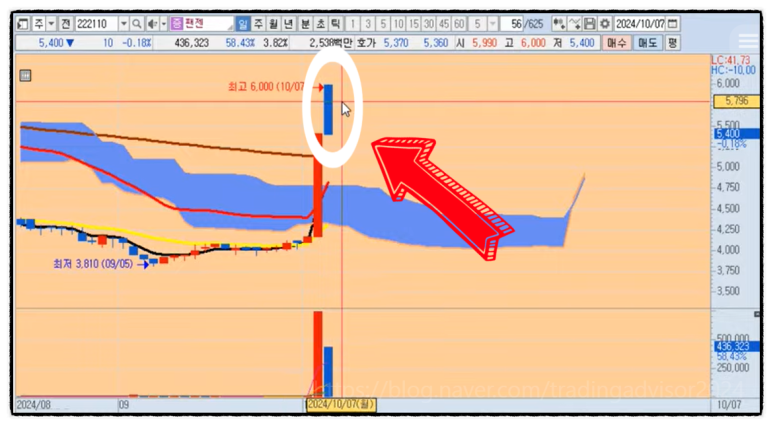This screenshot has height=426, width=773.
Task: Click the stock code field showing 222110
Action: pyautogui.click(x=96, y=24)
